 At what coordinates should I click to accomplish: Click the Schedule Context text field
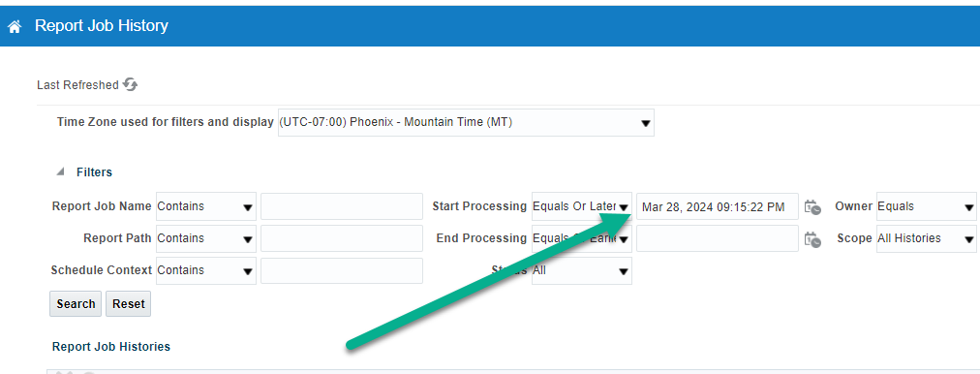pos(342,270)
